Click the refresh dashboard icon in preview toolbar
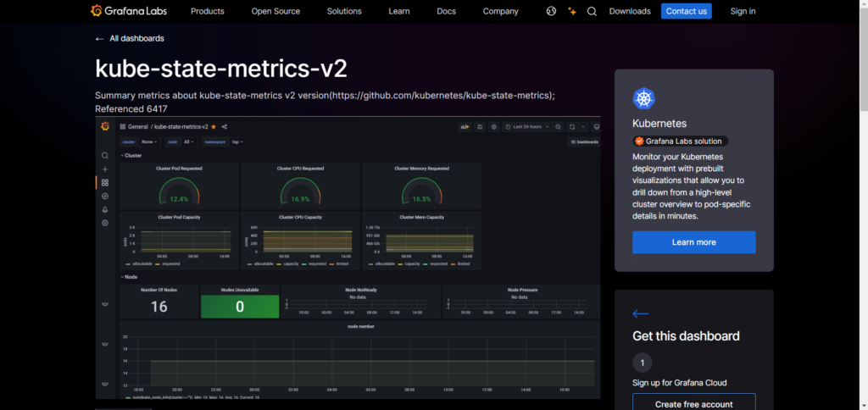 [x=572, y=127]
